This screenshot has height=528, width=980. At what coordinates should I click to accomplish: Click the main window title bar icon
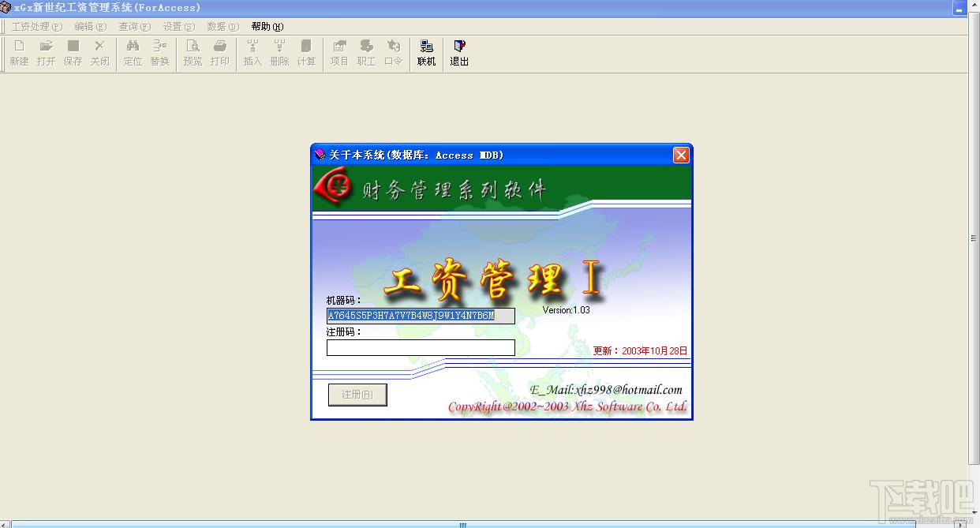point(6,7)
